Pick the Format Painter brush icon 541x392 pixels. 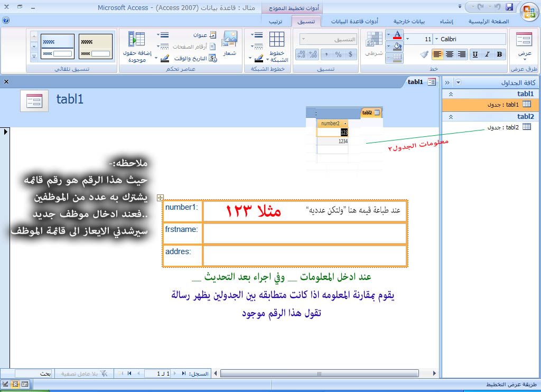[x=424, y=54]
